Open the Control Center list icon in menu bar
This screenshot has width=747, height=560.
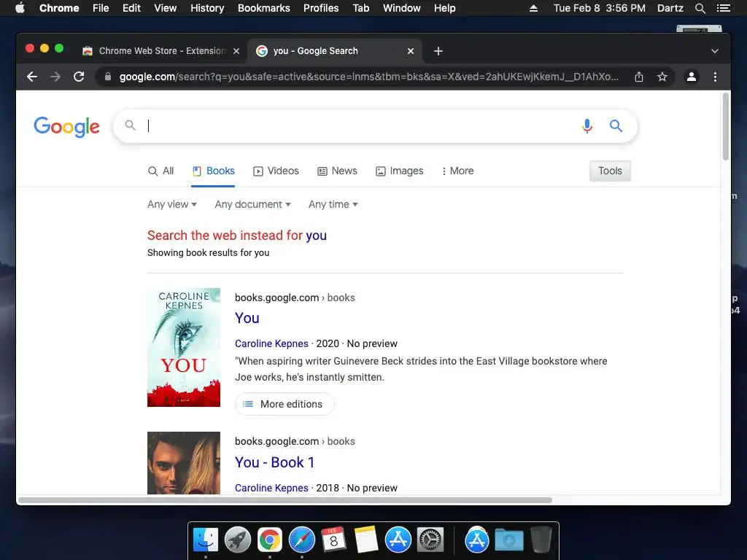[724, 8]
